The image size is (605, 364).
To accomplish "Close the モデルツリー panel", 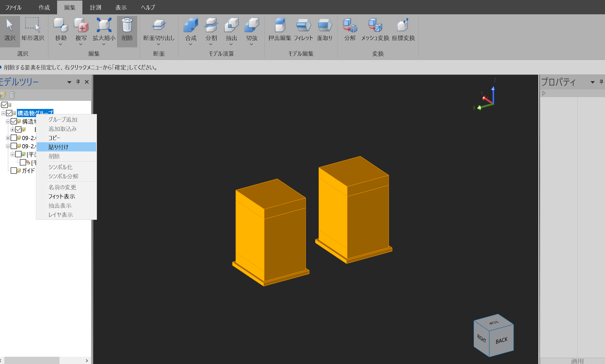I will 87,82.
